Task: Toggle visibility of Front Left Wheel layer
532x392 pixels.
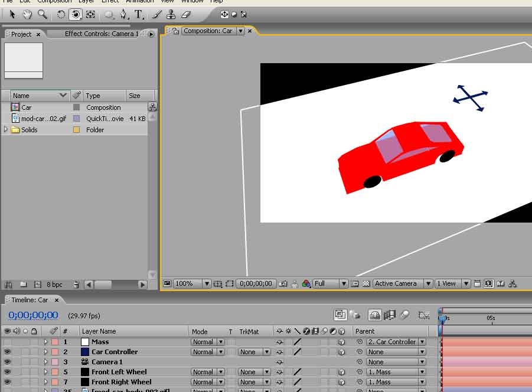Action: coord(7,372)
